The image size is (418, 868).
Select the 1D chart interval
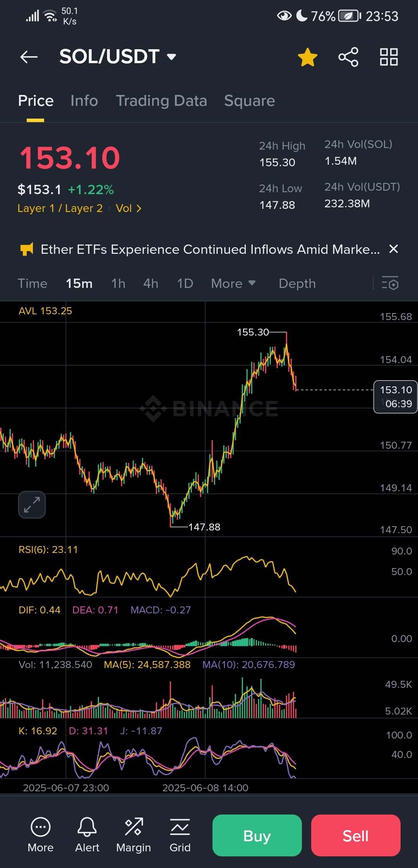point(185,284)
